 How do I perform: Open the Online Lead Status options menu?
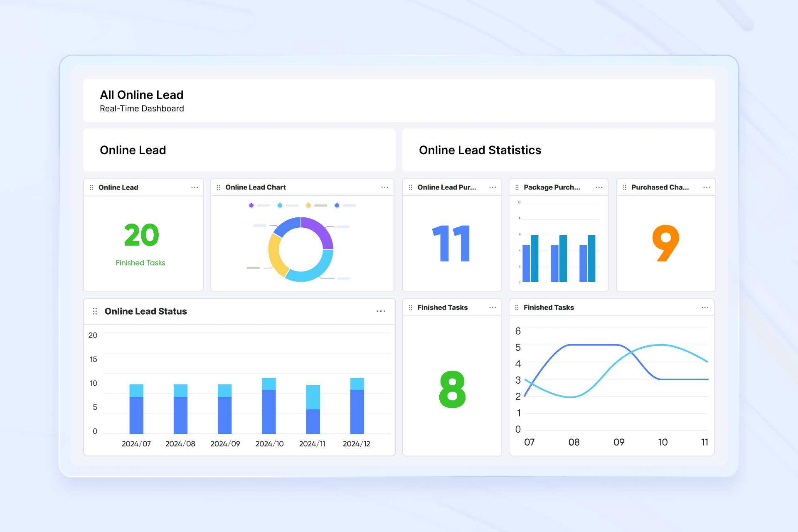pos(381,311)
